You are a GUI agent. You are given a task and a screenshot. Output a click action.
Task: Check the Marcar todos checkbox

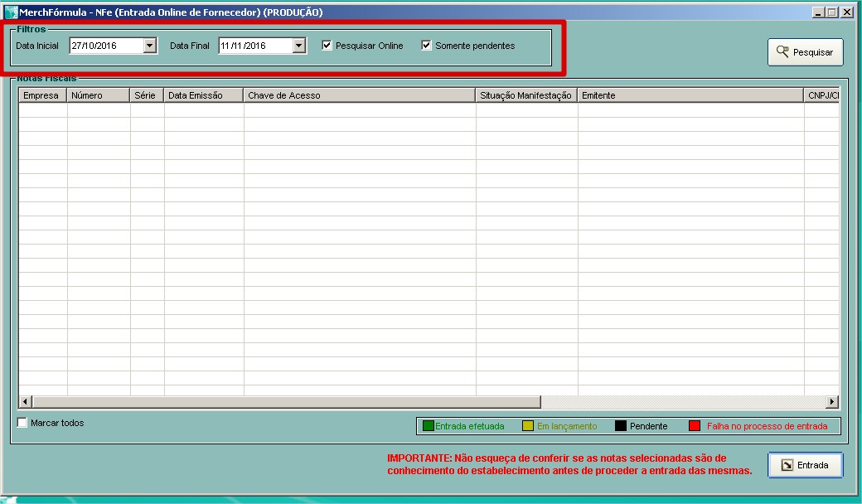(22, 423)
